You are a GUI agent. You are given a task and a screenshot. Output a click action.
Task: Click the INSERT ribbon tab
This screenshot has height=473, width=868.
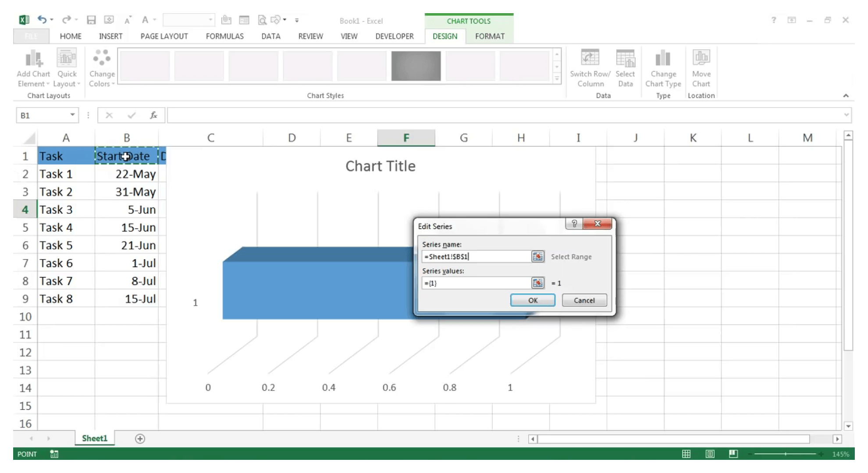click(x=111, y=36)
